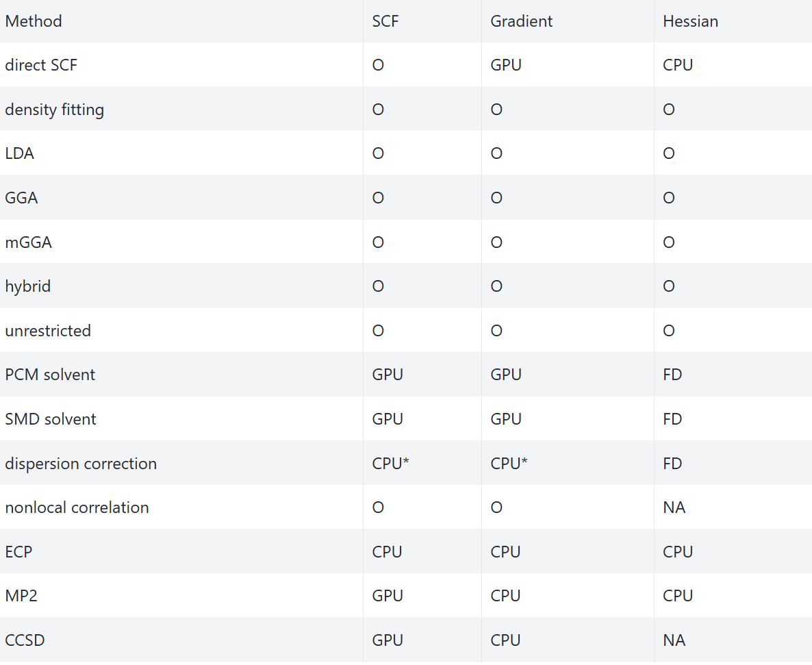The height and width of the screenshot is (665, 812).
Task: Click the hybrid method cell
Action: coord(28,286)
